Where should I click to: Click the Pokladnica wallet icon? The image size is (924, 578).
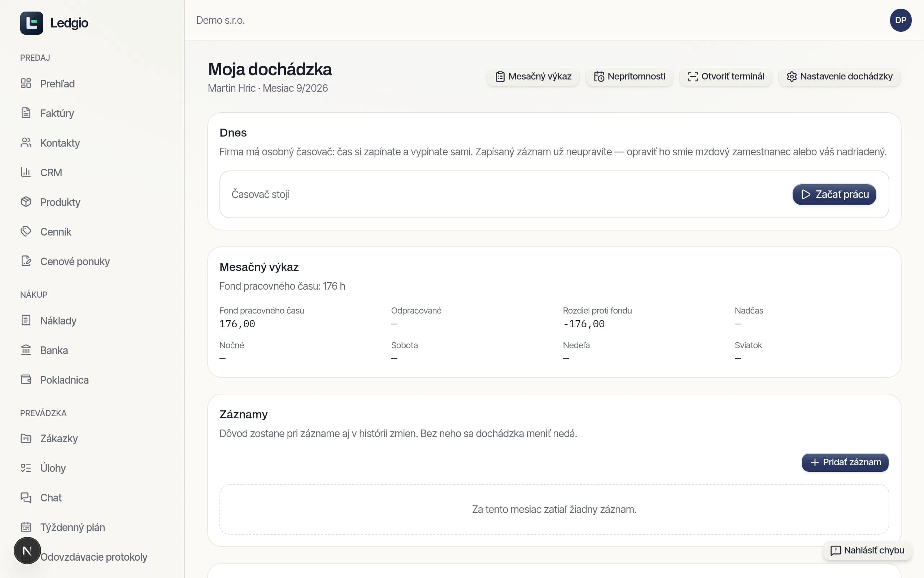tap(26, 380)
